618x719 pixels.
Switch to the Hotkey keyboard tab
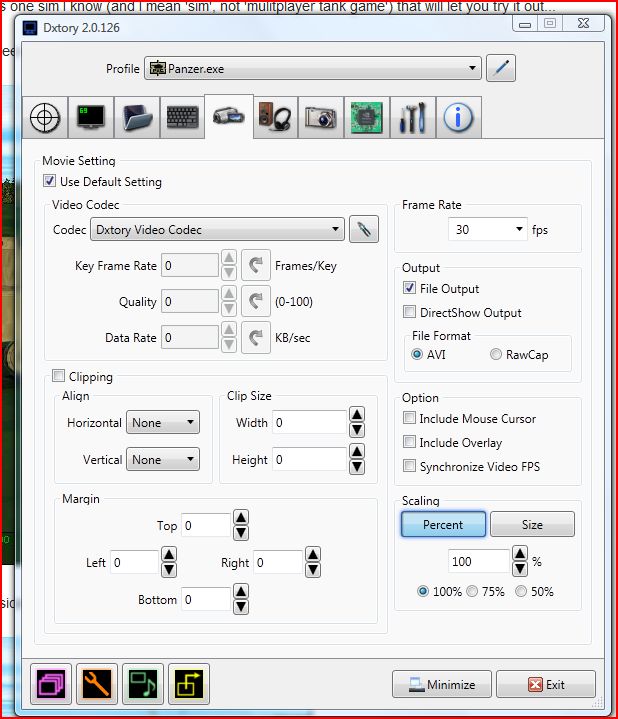point(182,117)
